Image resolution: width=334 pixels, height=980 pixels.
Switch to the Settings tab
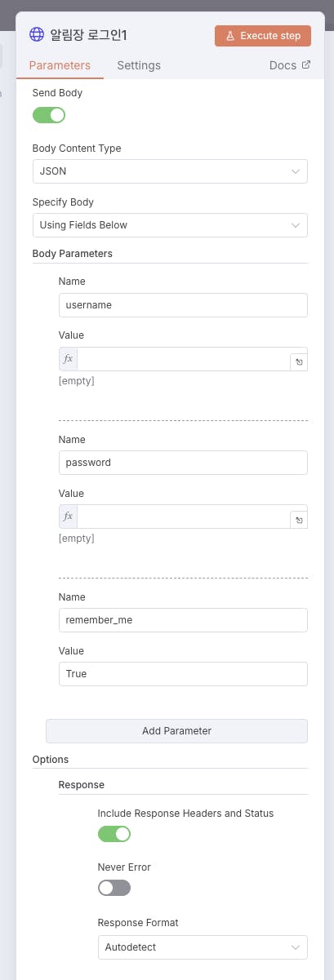139,65
